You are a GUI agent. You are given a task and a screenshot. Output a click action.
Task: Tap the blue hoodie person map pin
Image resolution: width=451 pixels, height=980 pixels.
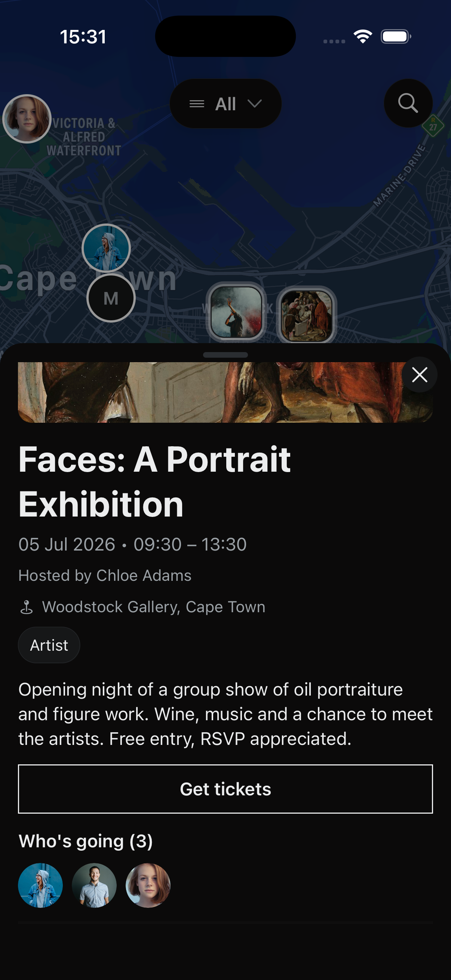click(106, 248)
